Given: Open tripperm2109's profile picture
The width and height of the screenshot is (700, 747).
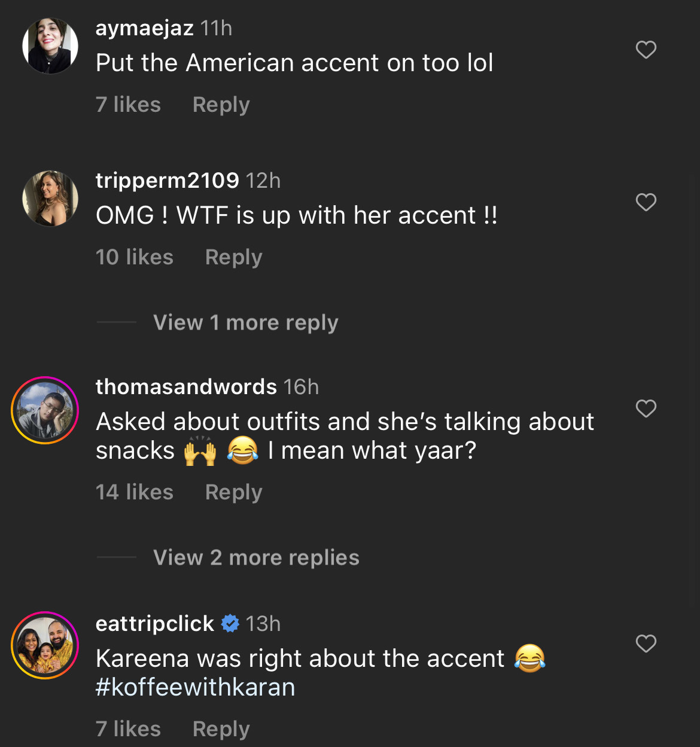Looking at the screenshot, I should [x=50, y=199].
